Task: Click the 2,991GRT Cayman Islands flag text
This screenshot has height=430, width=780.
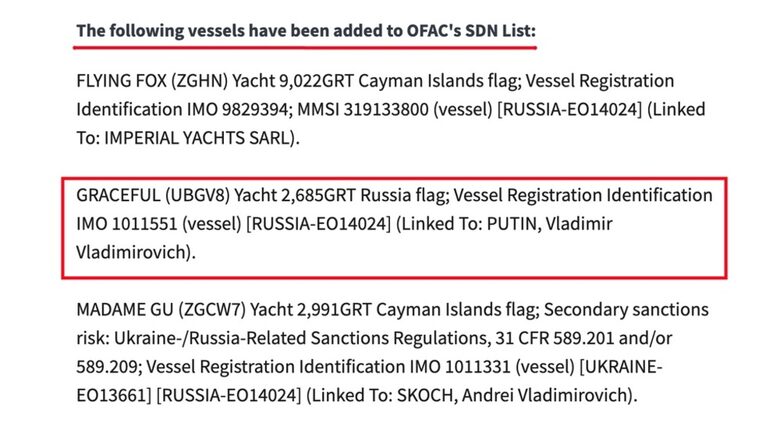Action: (416, 310)
